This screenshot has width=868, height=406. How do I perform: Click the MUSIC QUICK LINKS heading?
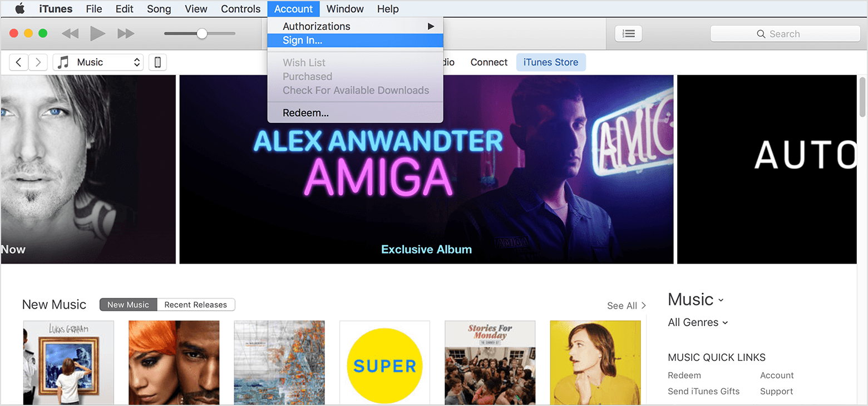click(717, 358)
